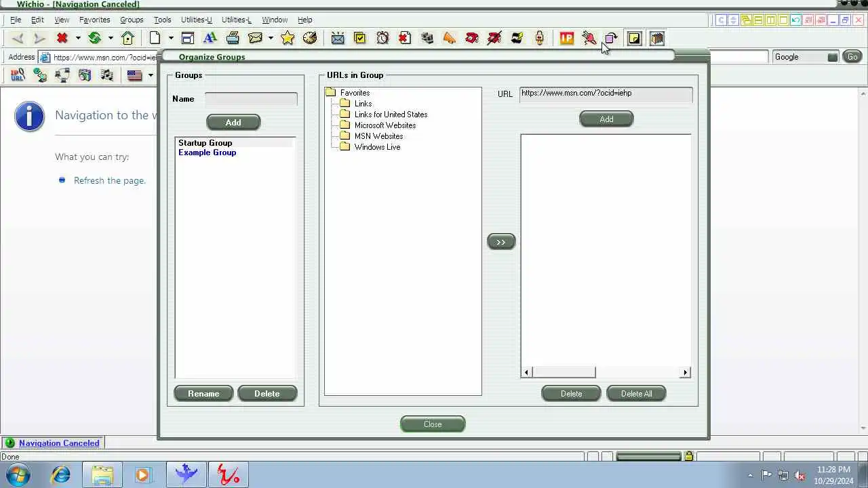
Task: Click the Print toolbar icon
Action: click(233, 39)
